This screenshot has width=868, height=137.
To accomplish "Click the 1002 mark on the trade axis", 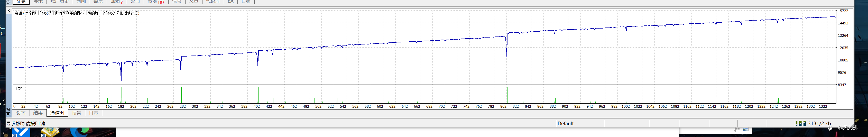I will coord(626,106).
